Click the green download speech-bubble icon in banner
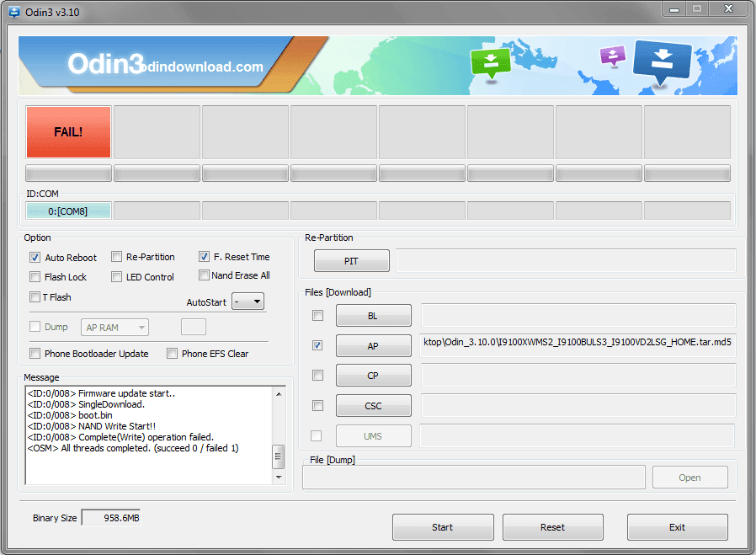The width and height of the screenshot is (756, 555). tap(490, 62)
